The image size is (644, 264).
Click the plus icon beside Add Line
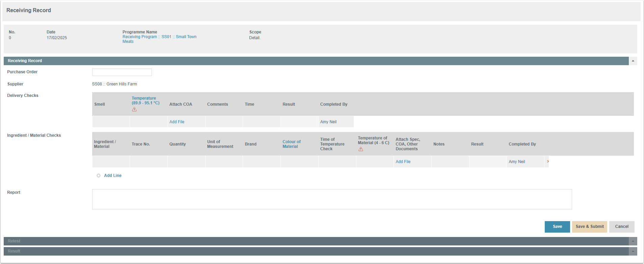[99, 176]
